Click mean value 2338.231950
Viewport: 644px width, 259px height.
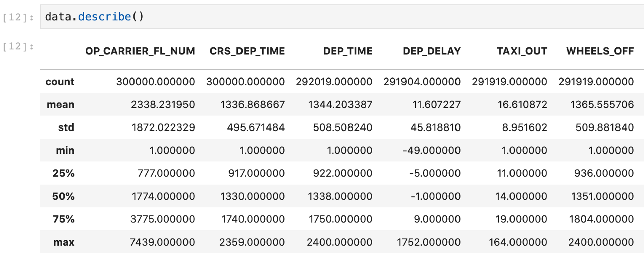click(x=163, y=105)
